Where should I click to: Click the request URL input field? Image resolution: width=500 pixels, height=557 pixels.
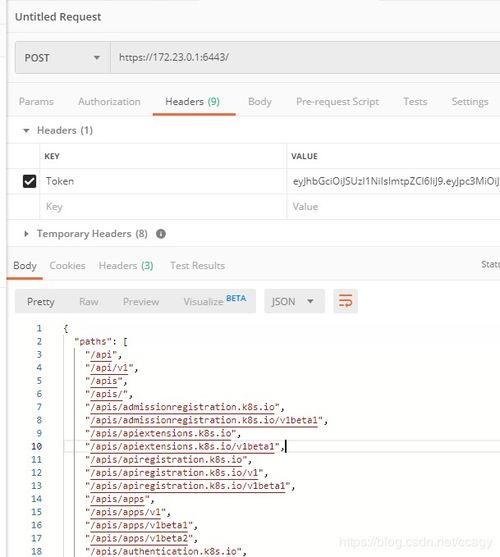pyautogui.click(x=305, y=58)
